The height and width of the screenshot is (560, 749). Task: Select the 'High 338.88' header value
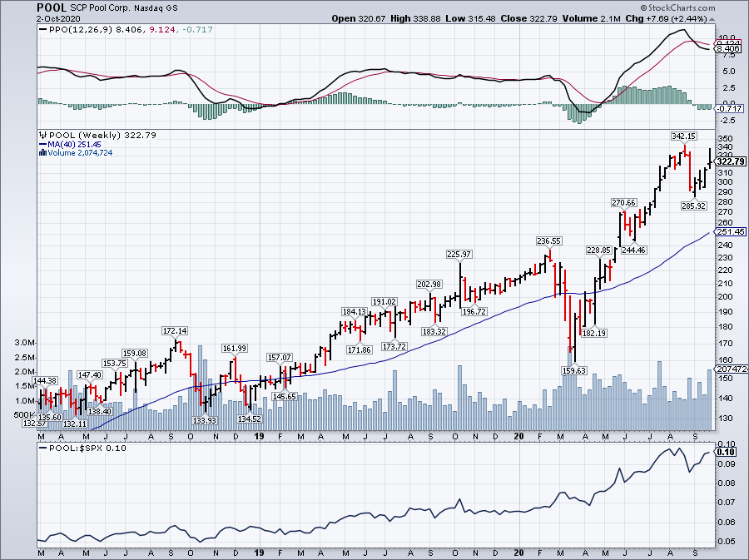[x=415, y=18]
